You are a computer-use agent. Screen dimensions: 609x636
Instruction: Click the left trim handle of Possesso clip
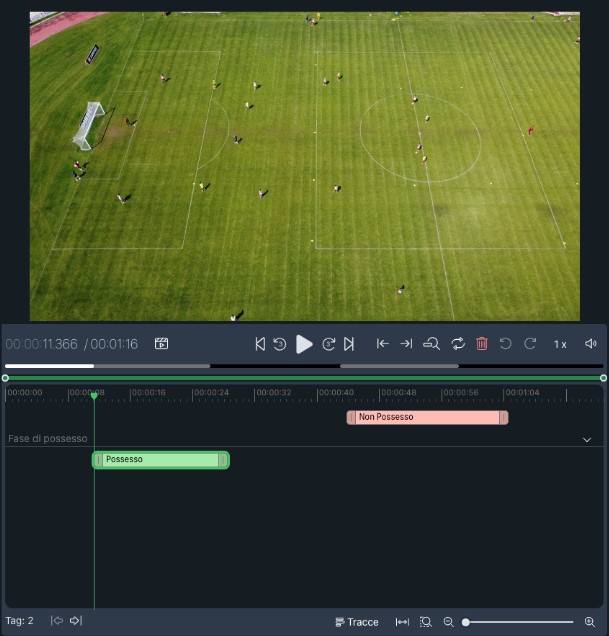pos(98,460)
